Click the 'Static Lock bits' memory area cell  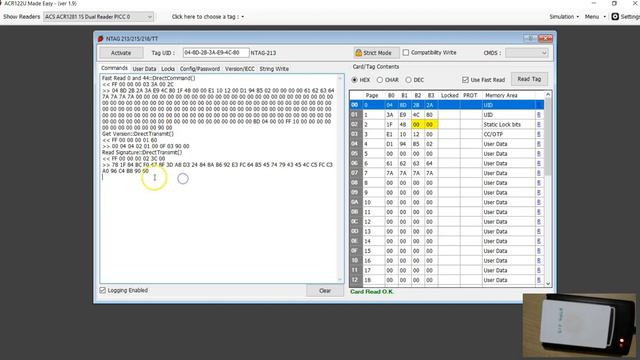click(x=508, y=124)
